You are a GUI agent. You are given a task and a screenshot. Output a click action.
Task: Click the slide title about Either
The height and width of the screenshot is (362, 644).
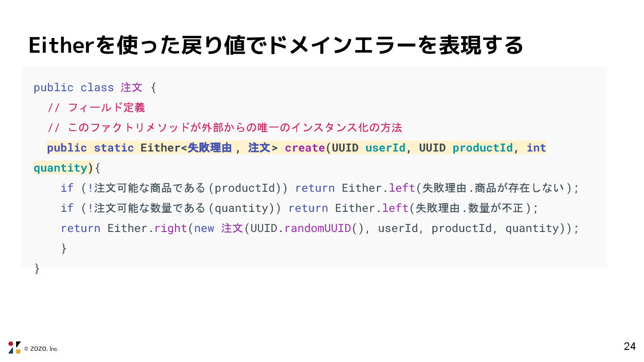275,46
